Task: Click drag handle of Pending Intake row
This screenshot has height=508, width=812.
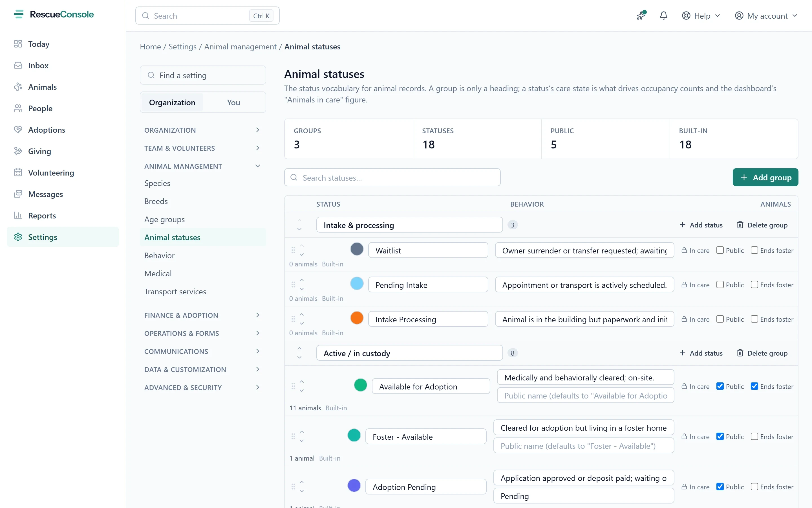Action: tap(293, 284)
